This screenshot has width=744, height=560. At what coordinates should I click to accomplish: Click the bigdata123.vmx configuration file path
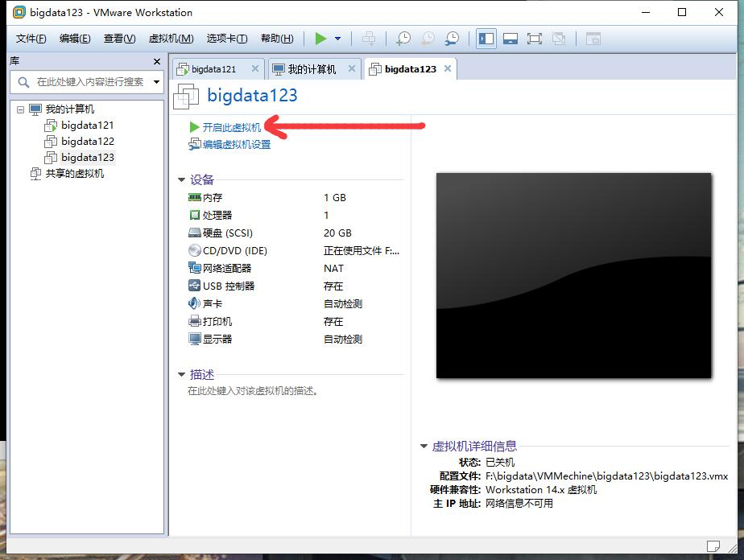pyautogui.click(x=606, y=476)
